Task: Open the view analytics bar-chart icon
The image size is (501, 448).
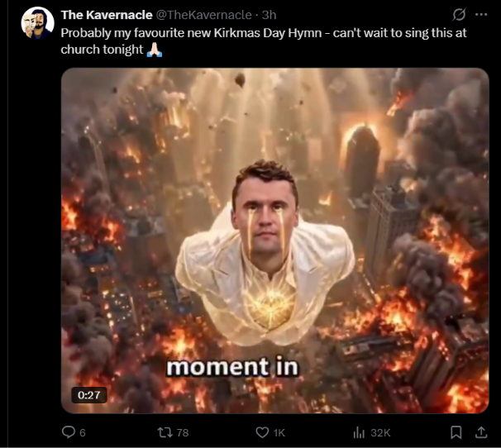Action: (x=359, y=432)
